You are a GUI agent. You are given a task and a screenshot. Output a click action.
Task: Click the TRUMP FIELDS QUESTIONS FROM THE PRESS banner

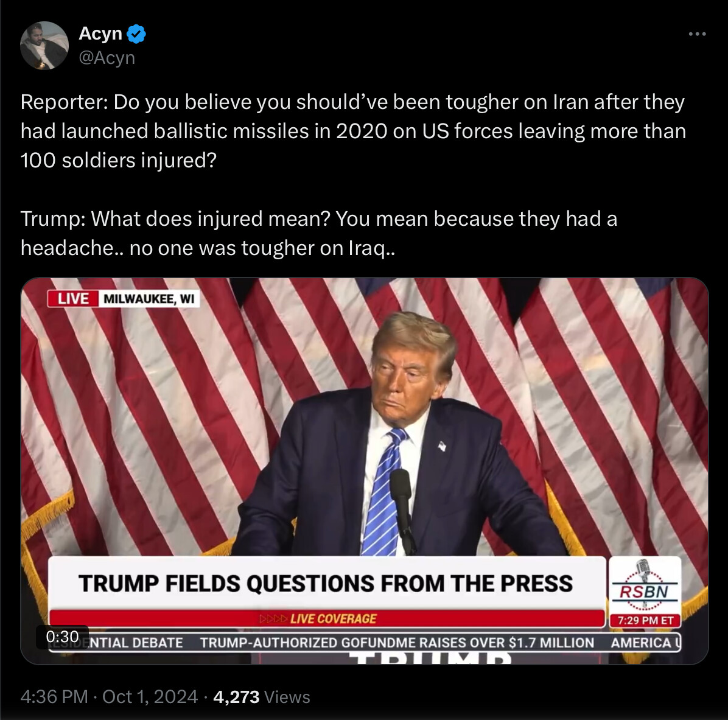(x=326, y=584)
